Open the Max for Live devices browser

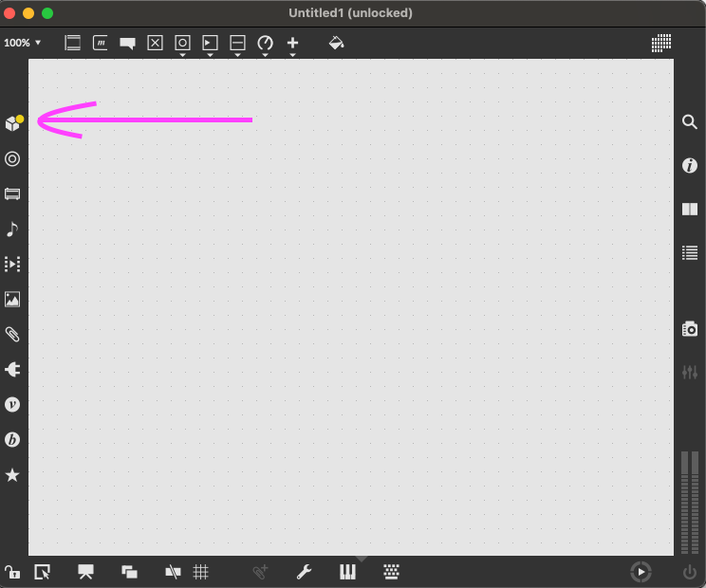[12, 193]
